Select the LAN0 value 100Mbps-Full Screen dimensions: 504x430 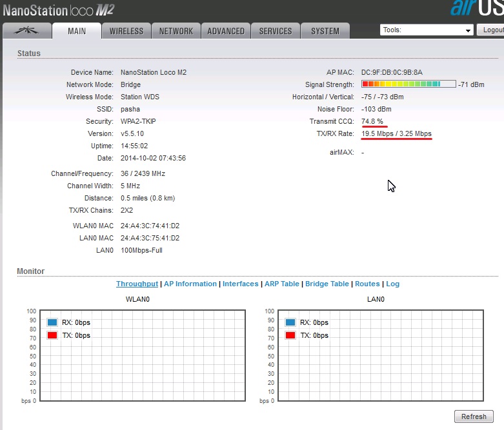pyautogui.click(x=141, y=251)
